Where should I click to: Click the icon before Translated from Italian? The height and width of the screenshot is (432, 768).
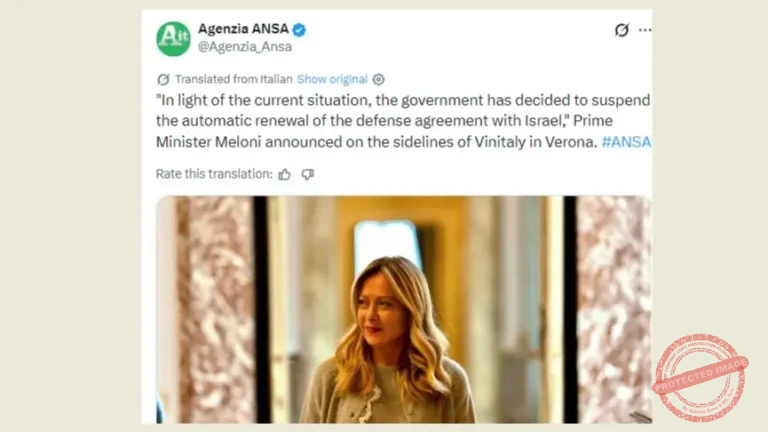tap(163, 79)
